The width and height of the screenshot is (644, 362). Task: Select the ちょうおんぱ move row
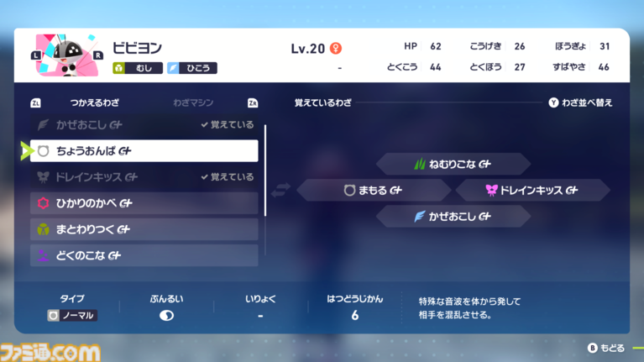pos(144,151)
